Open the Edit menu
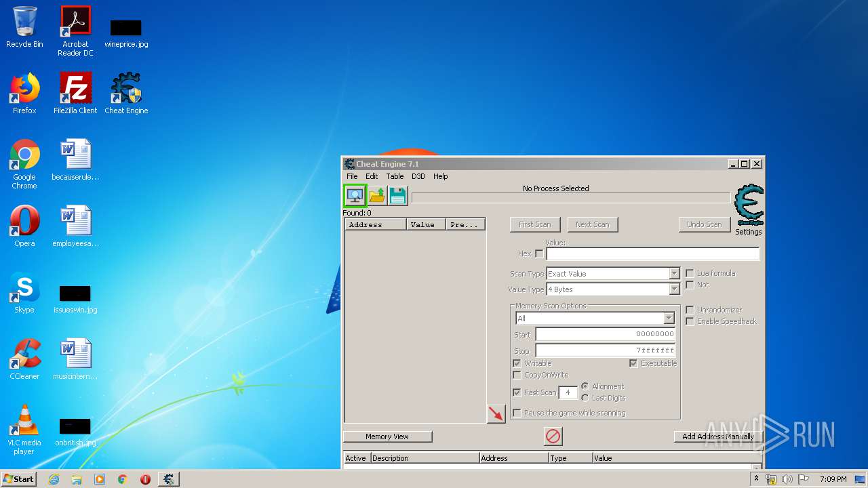 tap(372, 176)
